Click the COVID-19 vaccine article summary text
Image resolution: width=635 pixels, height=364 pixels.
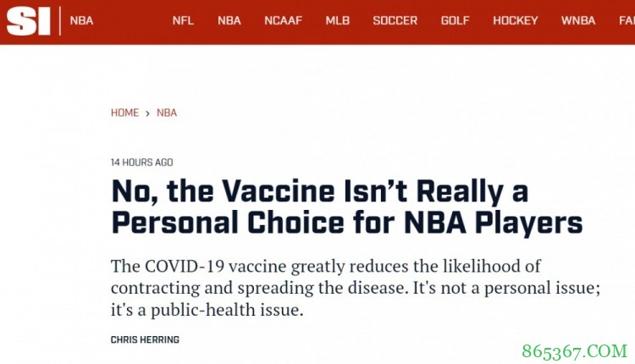[356, 288]
